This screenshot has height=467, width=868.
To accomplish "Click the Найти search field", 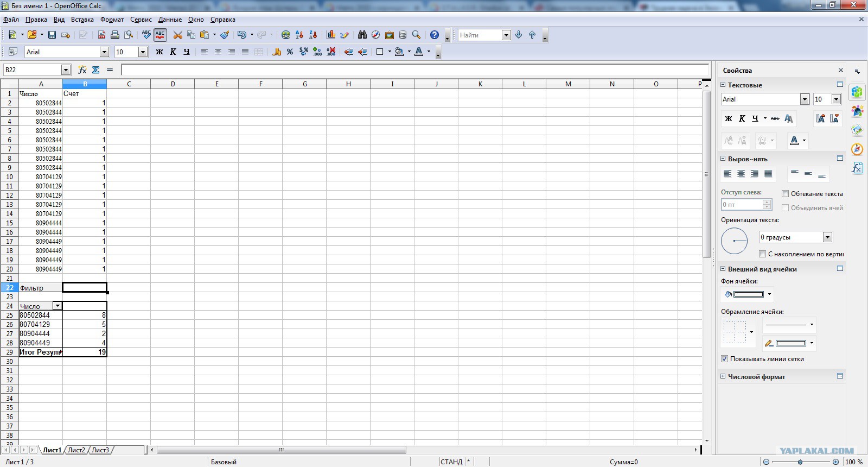I will pos(480,35).
